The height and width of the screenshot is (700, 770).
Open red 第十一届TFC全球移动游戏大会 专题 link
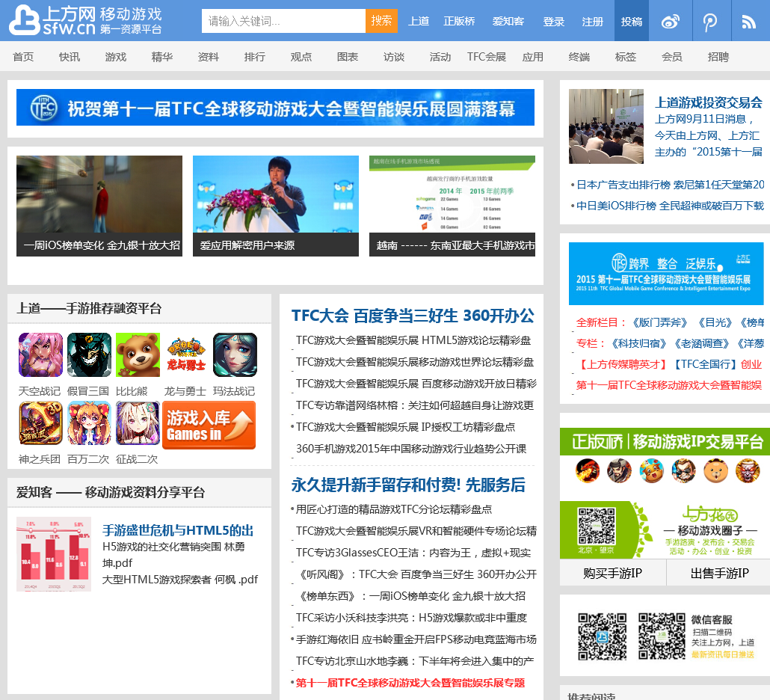(410, 682)
